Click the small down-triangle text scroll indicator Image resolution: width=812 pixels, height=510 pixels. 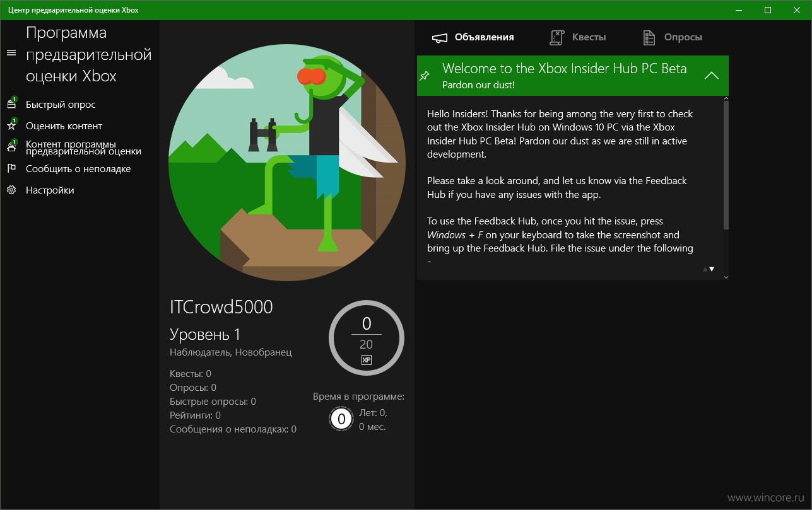pyautogui.click(x=712, y=269)
